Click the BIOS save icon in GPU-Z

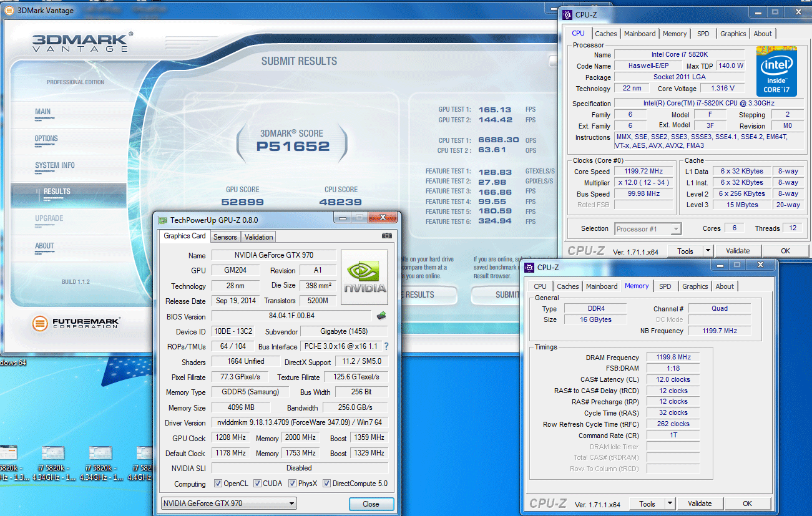coord(381,316)
